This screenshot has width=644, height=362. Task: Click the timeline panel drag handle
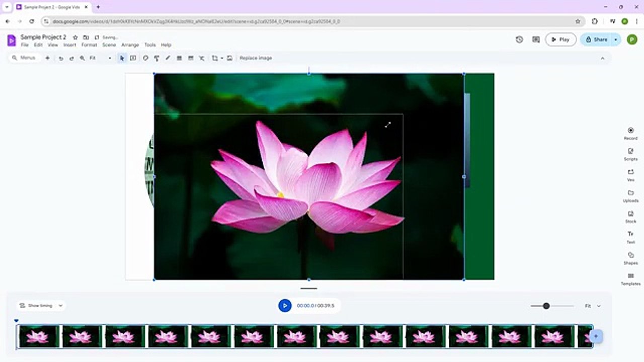pos(309,289)
